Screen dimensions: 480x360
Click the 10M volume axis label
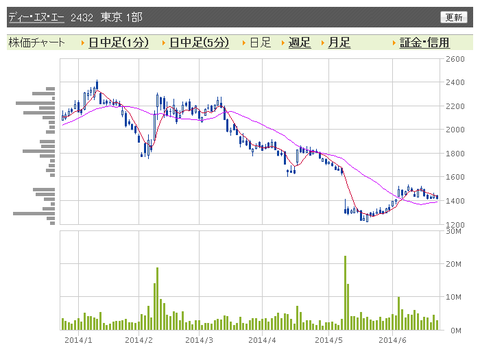454,297
